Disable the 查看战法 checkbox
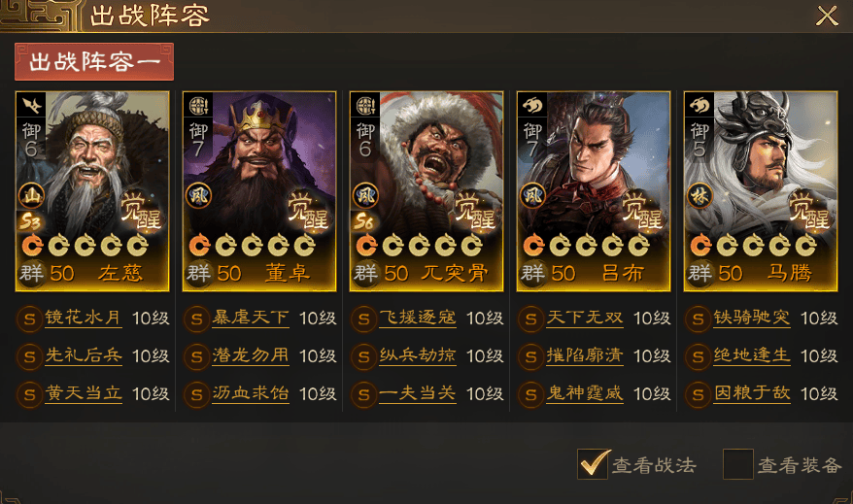Image resolution: width=853 pixels, height=504 pixels. coord(594,464)
